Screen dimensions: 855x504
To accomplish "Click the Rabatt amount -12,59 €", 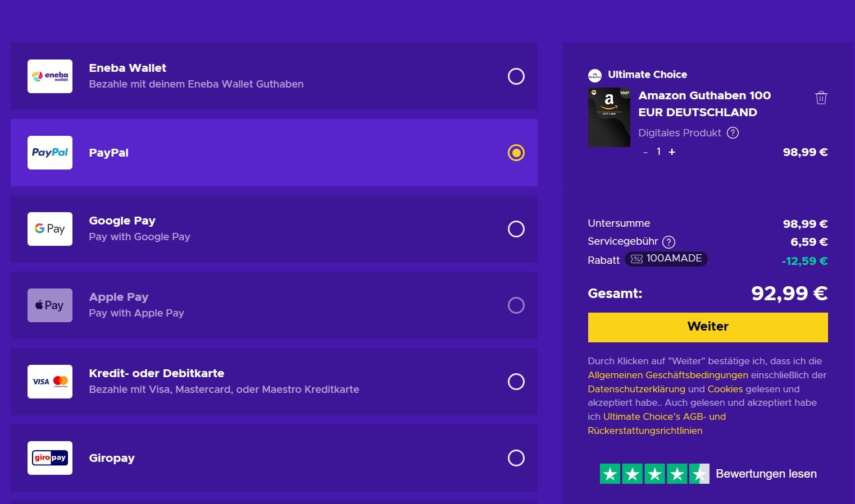I will click(x=804, y=261).
